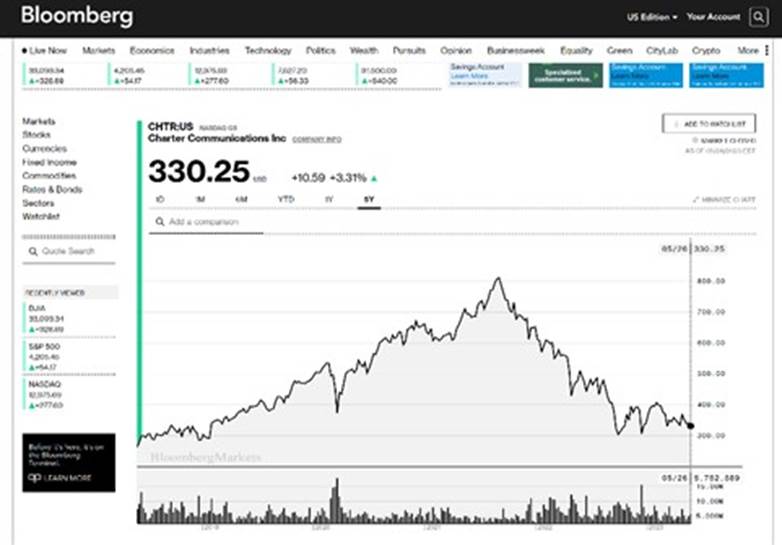Click the Live Now dot indicator
This screenshot has width=782, height=545.
click(x=24, y=50)
